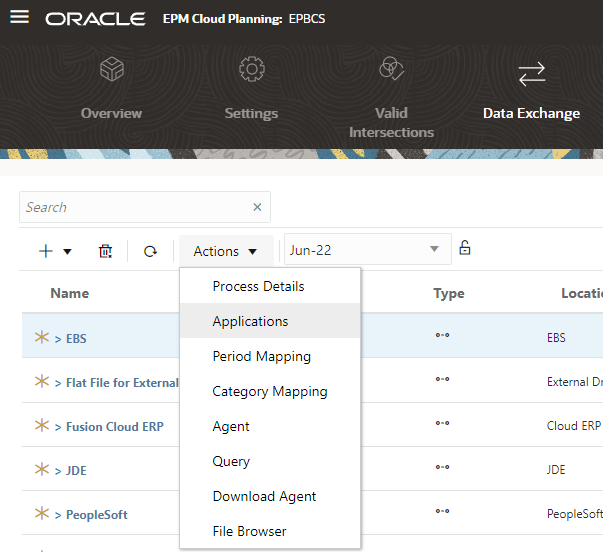Click the Type column header

click(449, 293)
